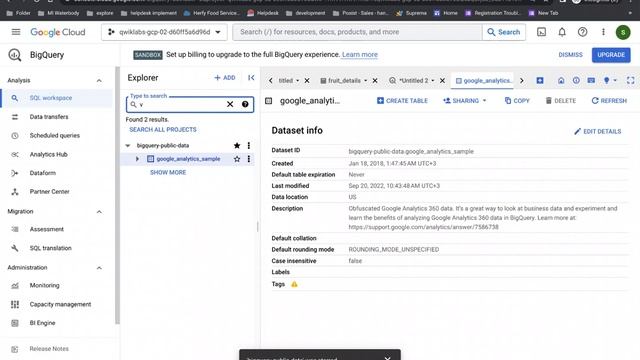The image size is (640, 360).
Task: Clear the Explorer search text
Action: (230, 104)
